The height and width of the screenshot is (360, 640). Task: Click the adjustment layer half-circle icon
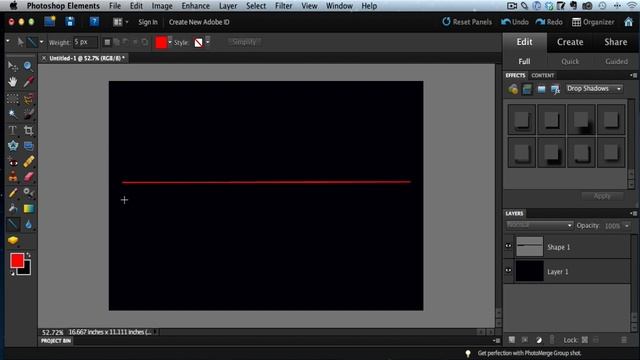[x=539, y=340]
